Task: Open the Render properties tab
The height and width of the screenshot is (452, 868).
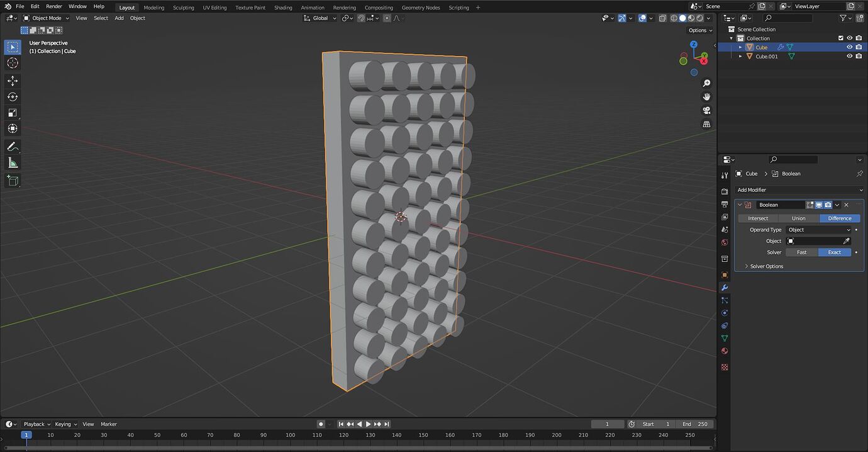Action: (725, 191)
